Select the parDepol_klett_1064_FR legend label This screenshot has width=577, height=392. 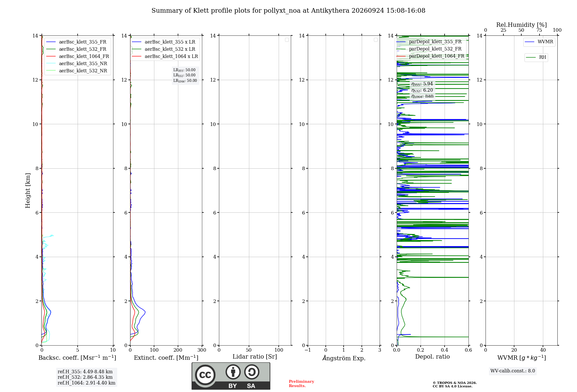[437, 56]
